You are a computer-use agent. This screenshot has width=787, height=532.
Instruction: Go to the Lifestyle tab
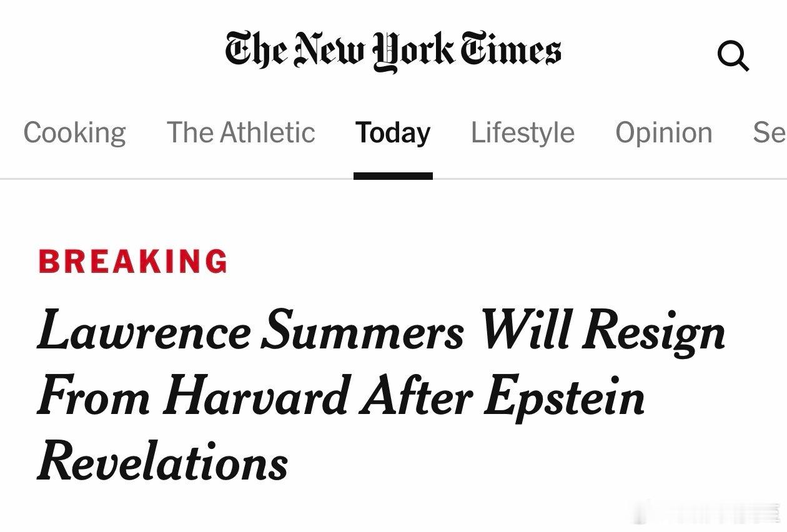[x=522, y=132]
